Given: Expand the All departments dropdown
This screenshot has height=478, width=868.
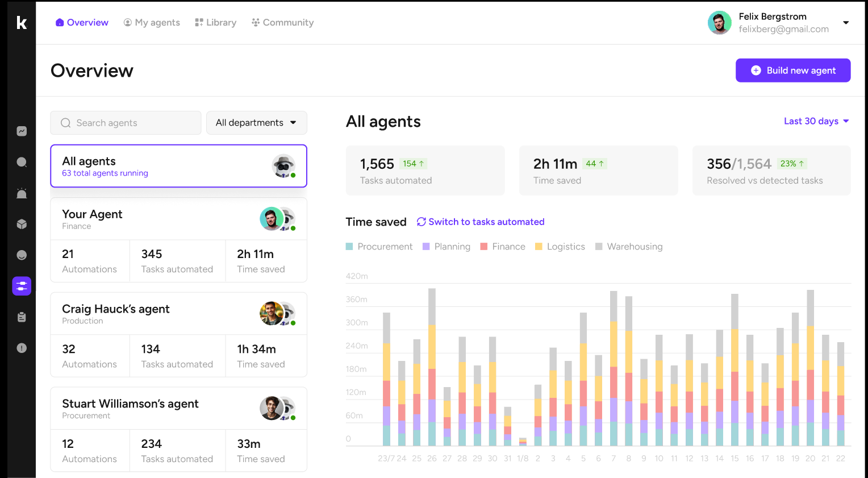Looking at the screenshot, I should click(x=256, y=123).
